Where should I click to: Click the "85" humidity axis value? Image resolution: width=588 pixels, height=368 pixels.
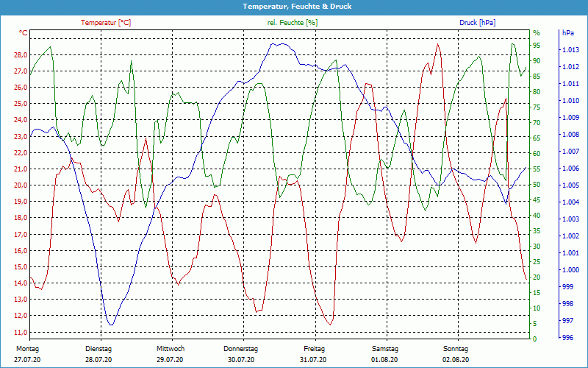pos(537,77)
